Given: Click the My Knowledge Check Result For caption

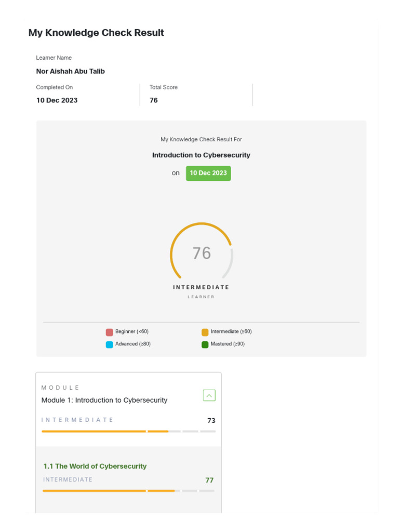Looking at the screenshot, I should click(201, 139).
